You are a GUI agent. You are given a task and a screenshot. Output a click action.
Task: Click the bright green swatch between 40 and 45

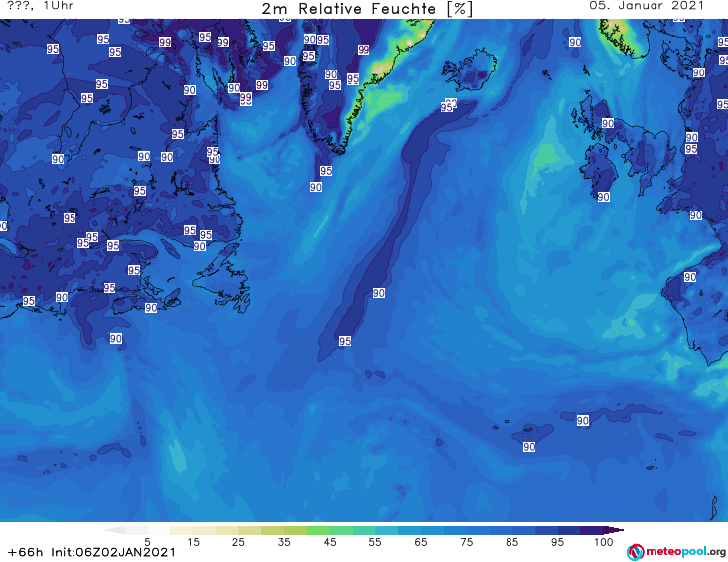coord(318,530)
